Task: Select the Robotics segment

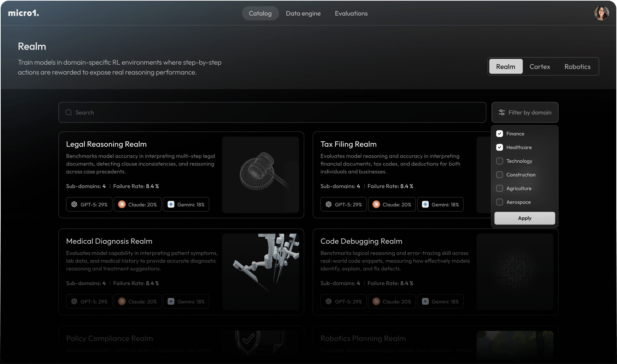Action: pos(577,66)
